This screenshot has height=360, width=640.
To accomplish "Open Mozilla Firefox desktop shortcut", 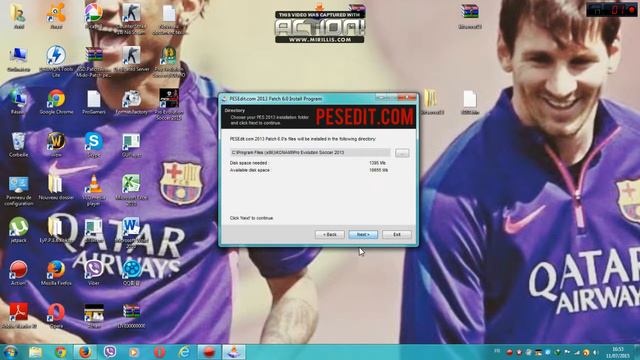I will (x=56, y=273).
